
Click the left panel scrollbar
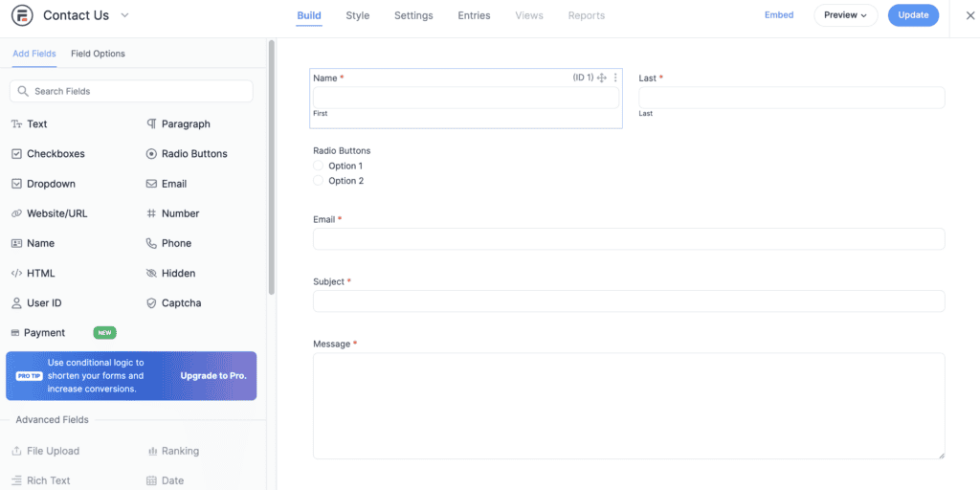(x=271, y=167)
